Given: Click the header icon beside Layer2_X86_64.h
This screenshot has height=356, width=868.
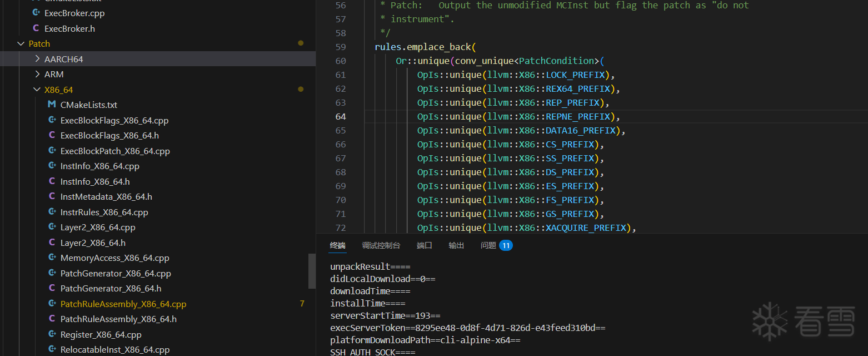Looking at the screenshot, I should tap(52, 243).
